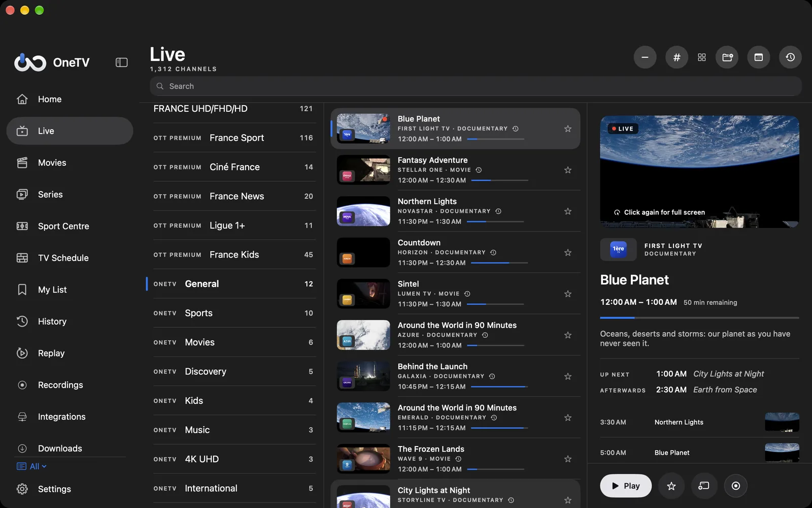Toggle the sidebar collapse icon
This screenshot has height=508, width=812.
coord(121,62)
